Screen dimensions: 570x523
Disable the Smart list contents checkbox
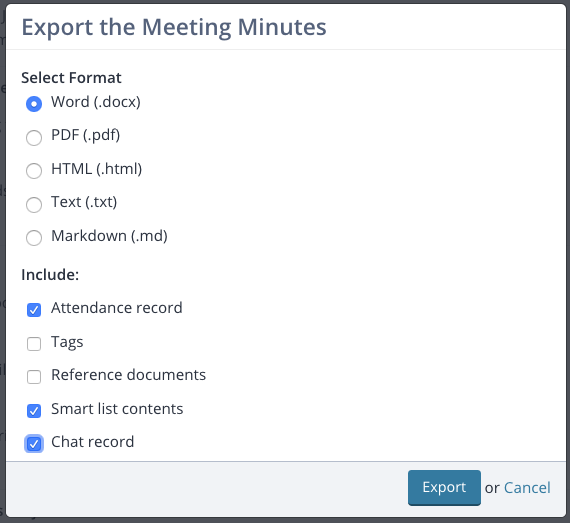pos(34,411)
